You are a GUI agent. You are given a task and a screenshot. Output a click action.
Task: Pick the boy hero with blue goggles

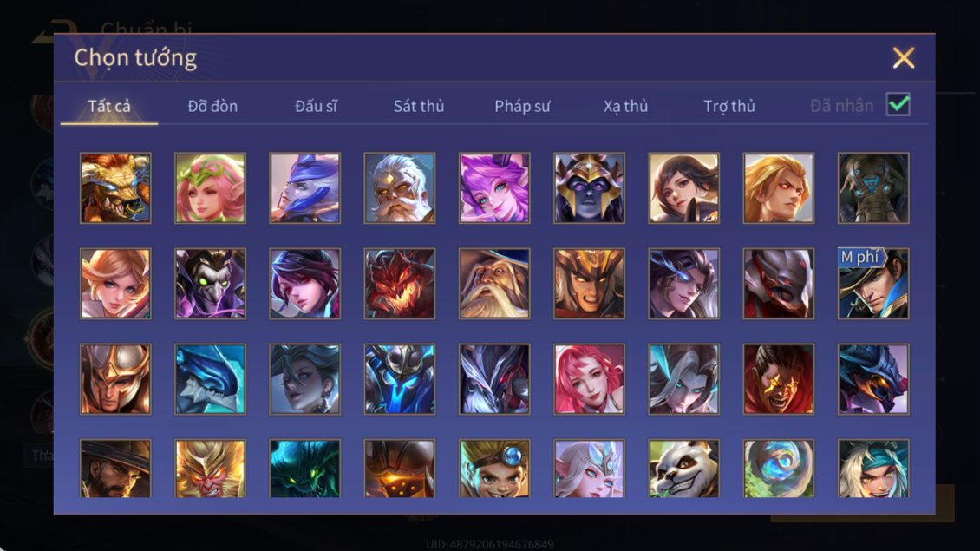[x=494, y=469]
